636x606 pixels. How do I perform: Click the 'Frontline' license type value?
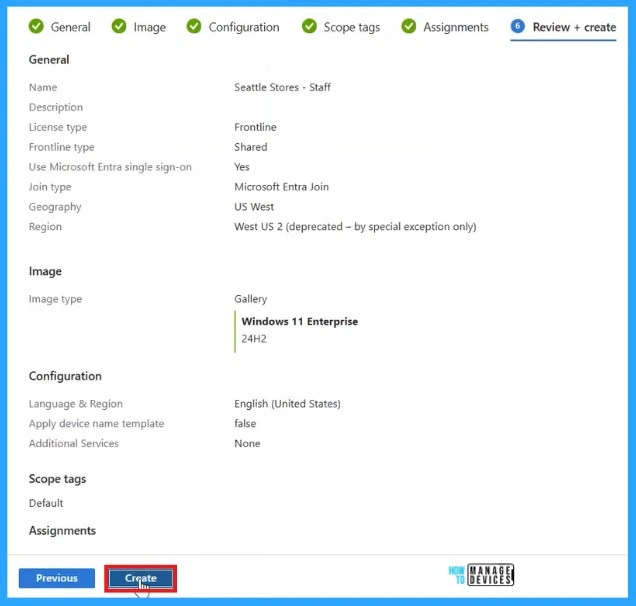(255, 127)
